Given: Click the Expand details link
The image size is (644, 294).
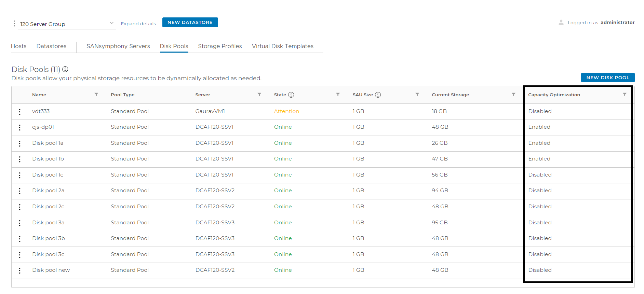Looking at the screenshot, I should click(x=138, y=24).
